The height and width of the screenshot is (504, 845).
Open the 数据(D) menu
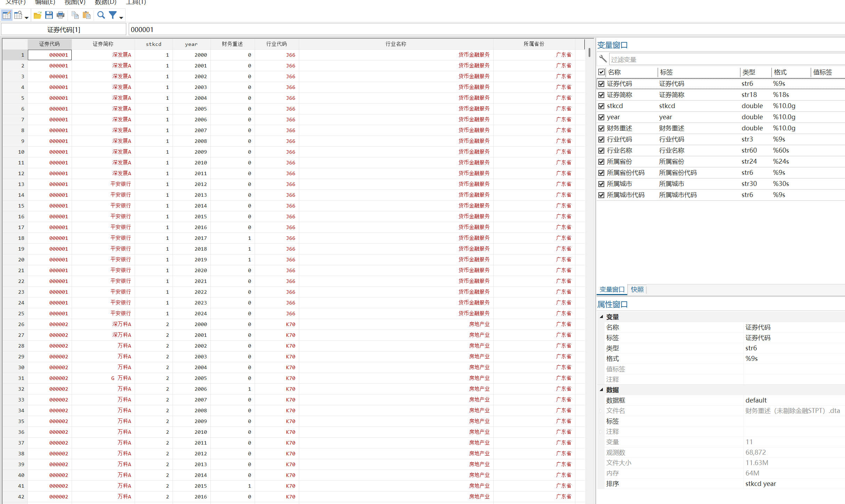pyautogui.click(x=105, y=2)
